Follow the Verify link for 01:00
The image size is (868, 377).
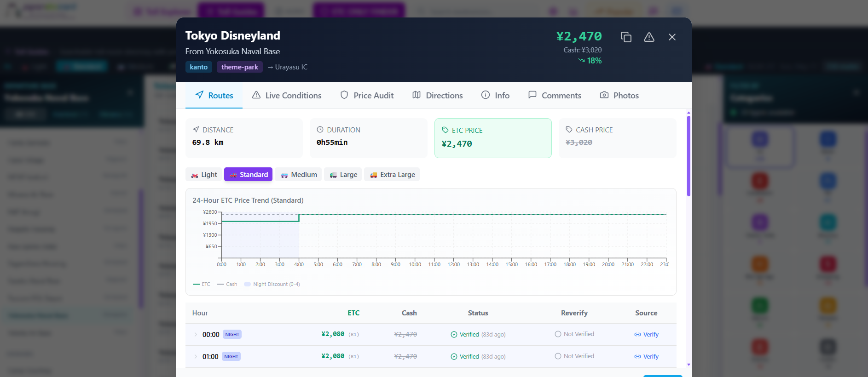click(x=646, y=357)
